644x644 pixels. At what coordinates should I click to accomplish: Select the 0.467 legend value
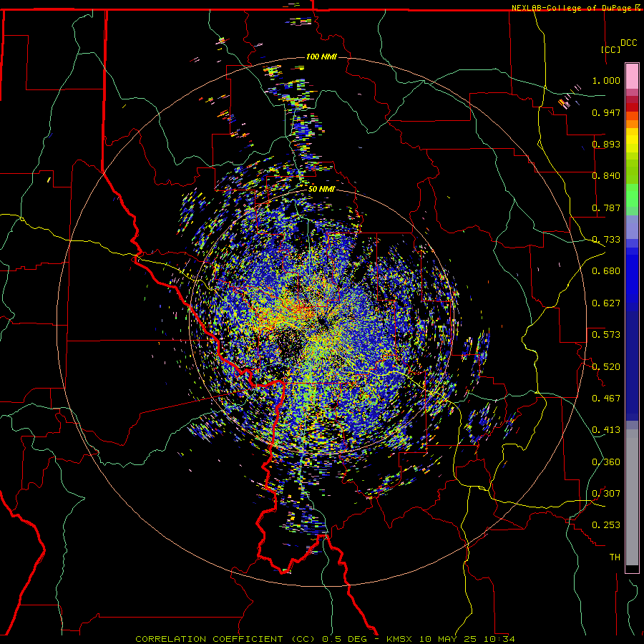[x=606, y=399]
